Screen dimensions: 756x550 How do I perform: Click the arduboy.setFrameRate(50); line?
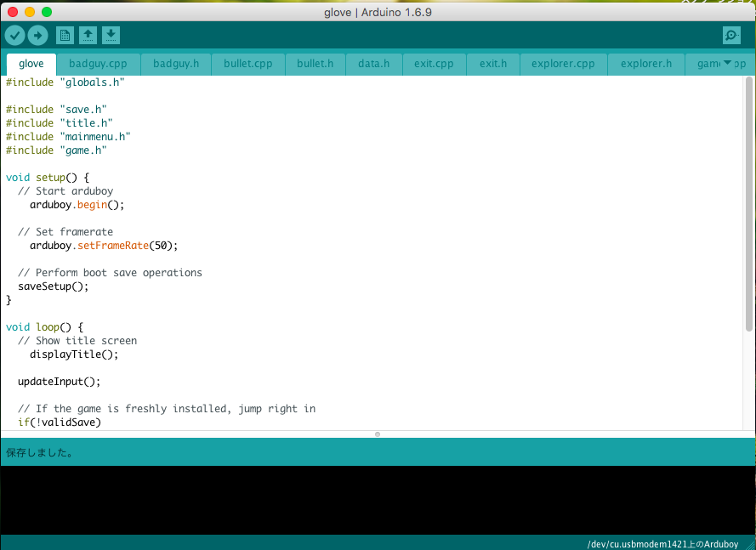click(x=104, y=246)
